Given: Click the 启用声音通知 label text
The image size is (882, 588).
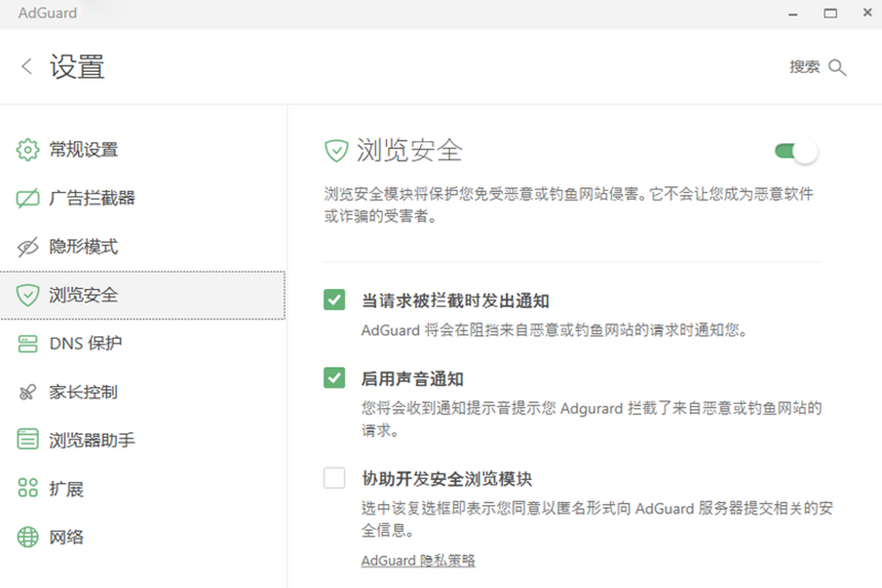Looking at the screenshot, I should click(x=412, y=379).
